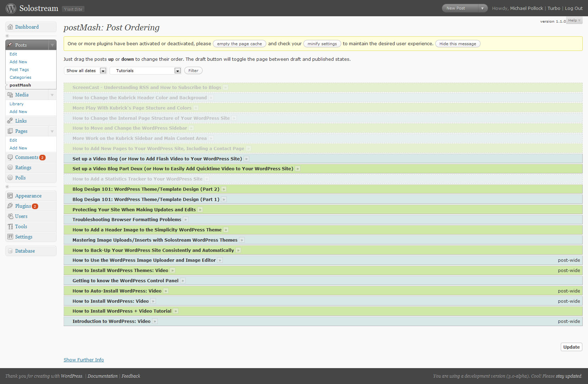Select the How to Install WordPress: Video row
The image size is (588, 384).
pos(323,301)
